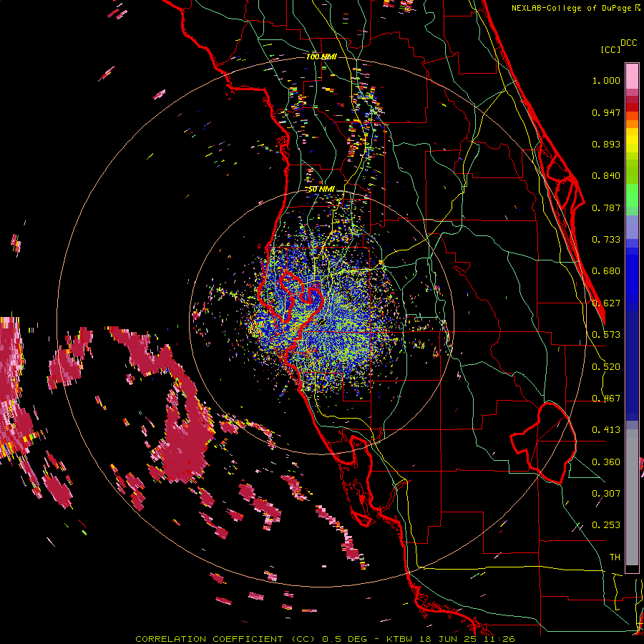644x644 pixels.
Task: Click the 1.000 scale value
Action: click(x=606, y=80)
